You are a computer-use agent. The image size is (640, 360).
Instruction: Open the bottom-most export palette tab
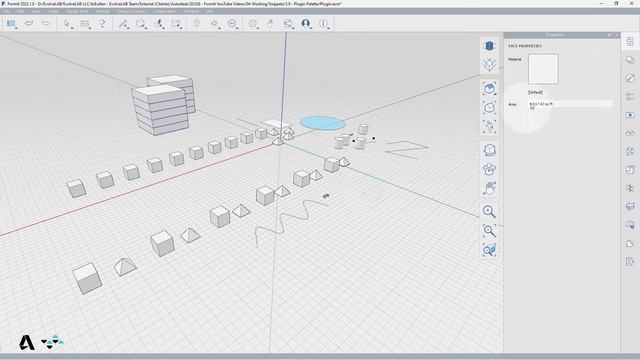click(x=630, y=262)
